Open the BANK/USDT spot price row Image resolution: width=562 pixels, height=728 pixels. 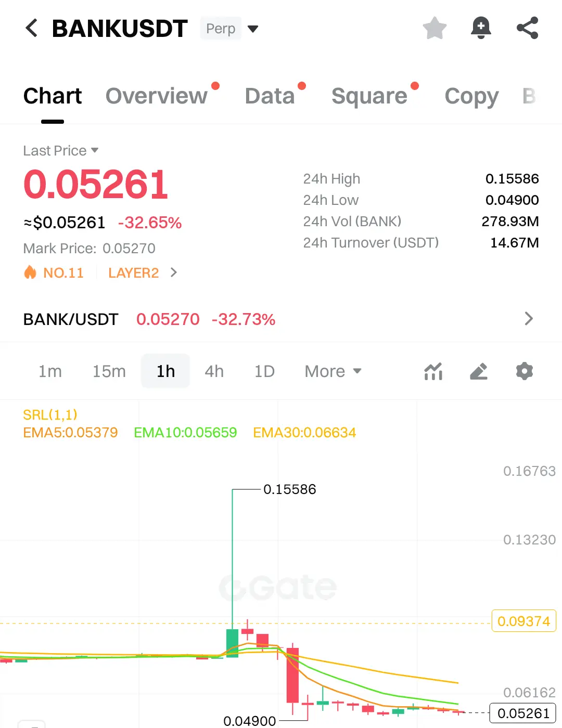click(x=281, y=319)
